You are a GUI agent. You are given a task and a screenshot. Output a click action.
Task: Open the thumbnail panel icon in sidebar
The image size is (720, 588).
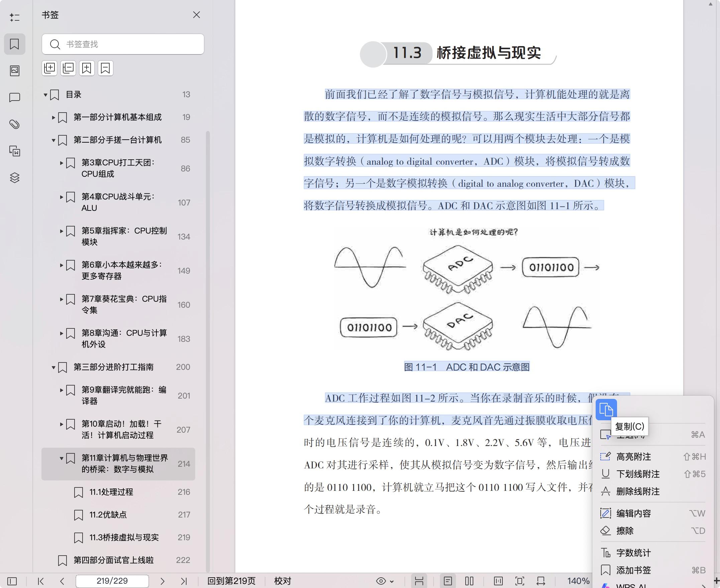click(x=15, y=70)
